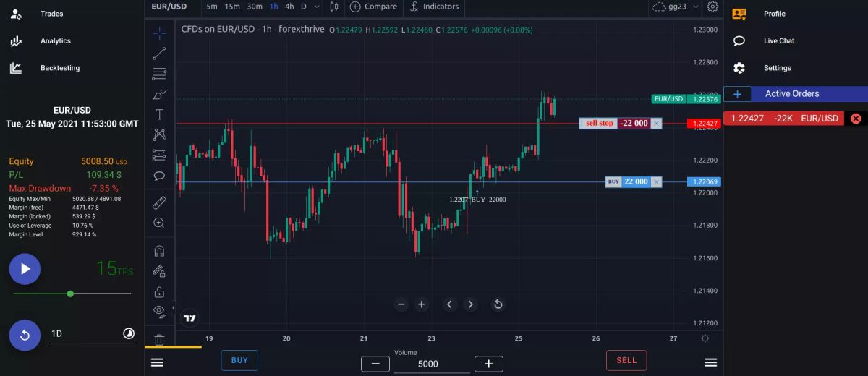Place a BUY order
Screen dimensions: 868x376
(x=239, y=360)
